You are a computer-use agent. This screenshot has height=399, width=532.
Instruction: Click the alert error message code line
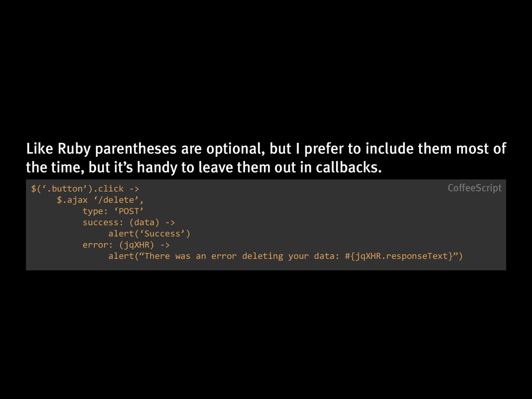[285, 256]
